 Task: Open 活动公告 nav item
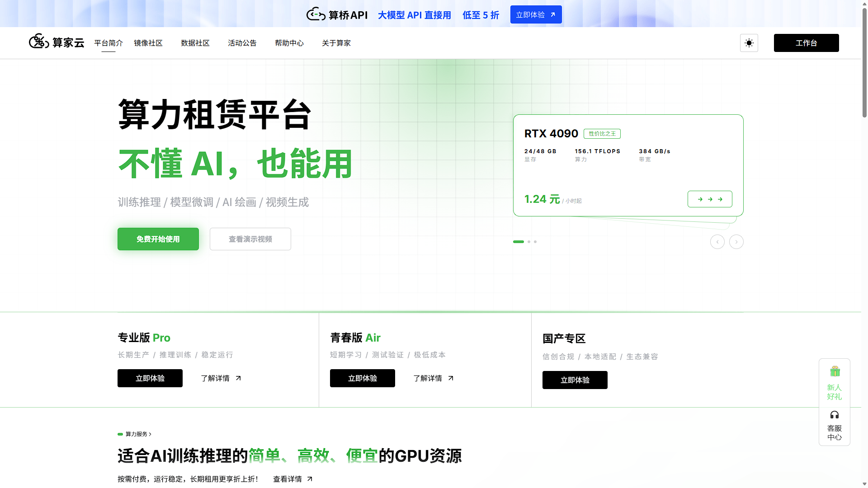pos(242,43)
